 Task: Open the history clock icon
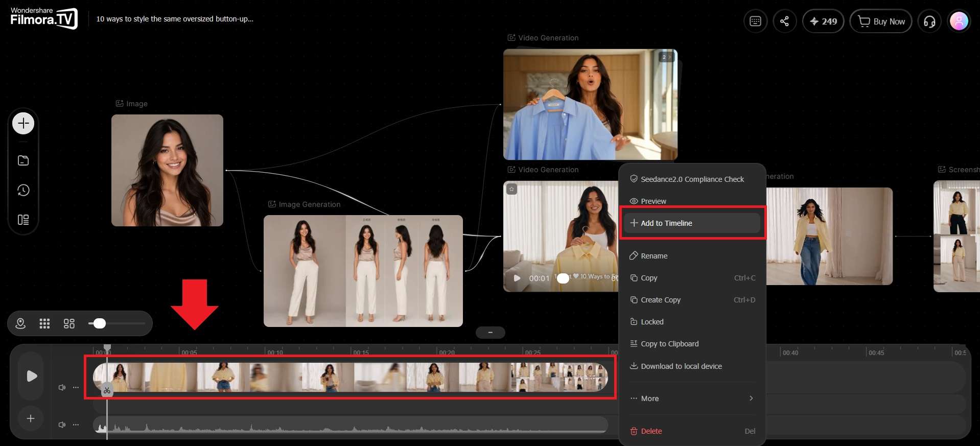pos(23,190)
